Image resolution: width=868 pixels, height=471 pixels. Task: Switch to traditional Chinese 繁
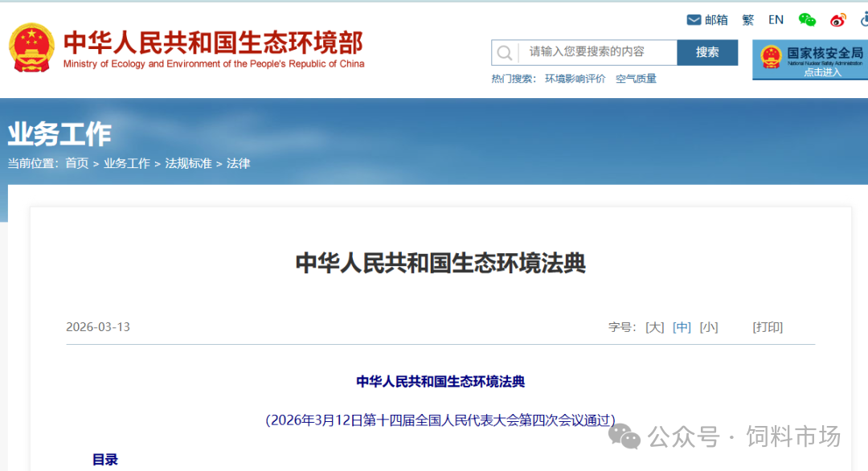coord(748,20)
